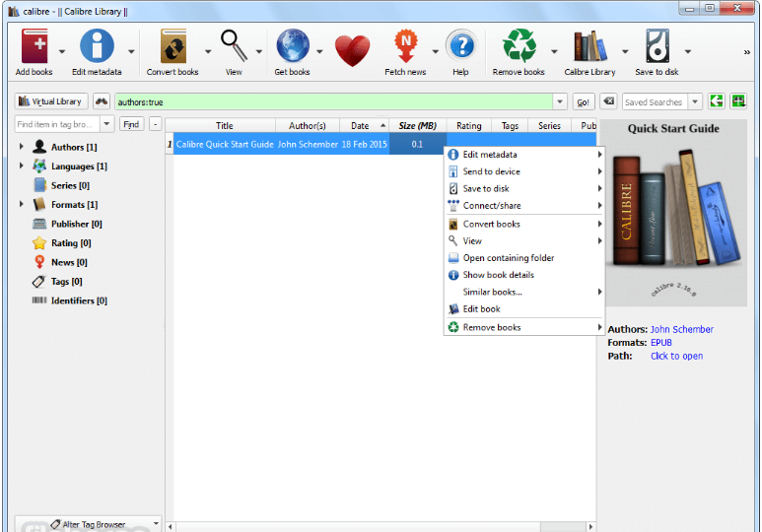
Task: Sort by the Size (MB) column header
Action: (x=417, y=125)
